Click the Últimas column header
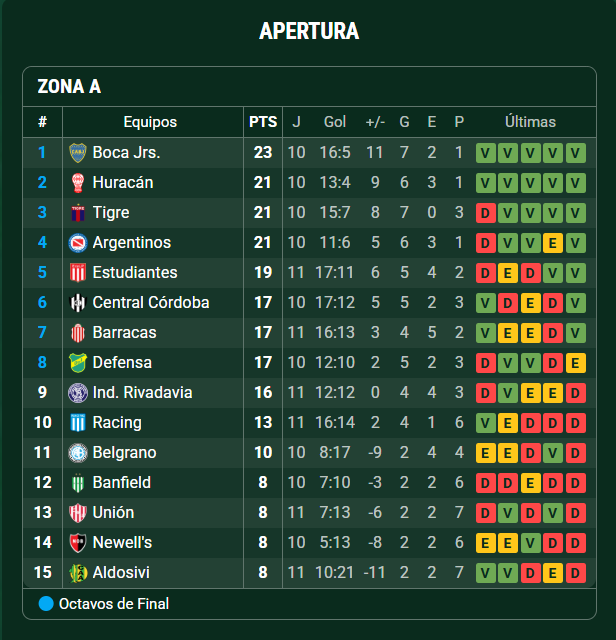The width and height of the screenshot is (616, 640). (x=530, y=122)
